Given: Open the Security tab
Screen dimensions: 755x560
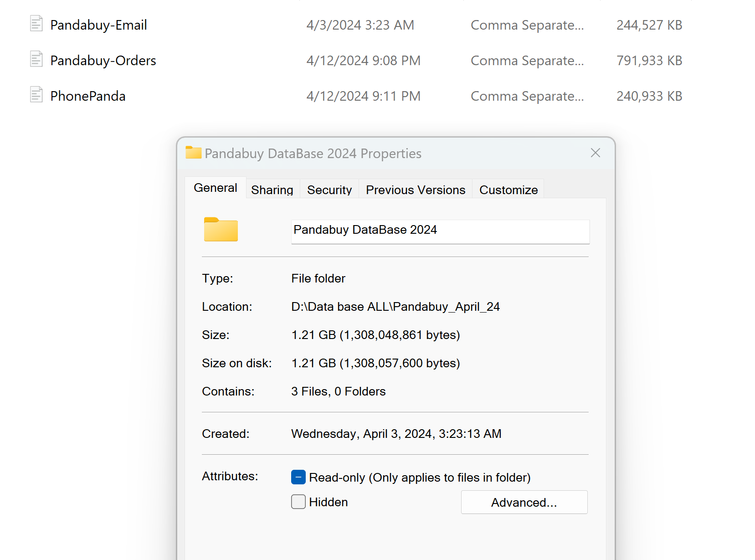Looking at the screenshot, I should pyautogui.click(x=329, y=190).
